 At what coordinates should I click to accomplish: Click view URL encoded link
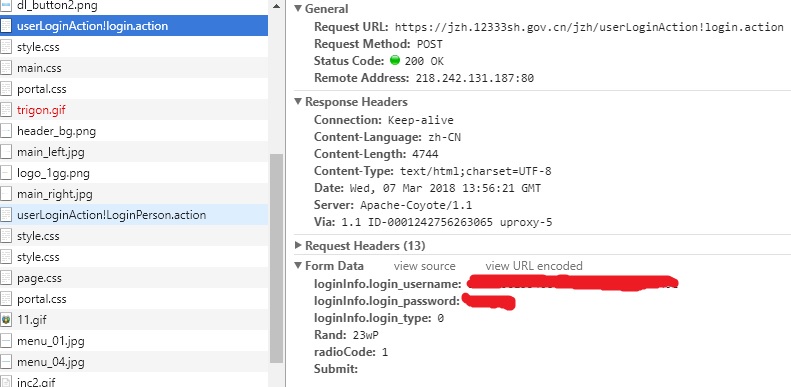tap(534, 266)
